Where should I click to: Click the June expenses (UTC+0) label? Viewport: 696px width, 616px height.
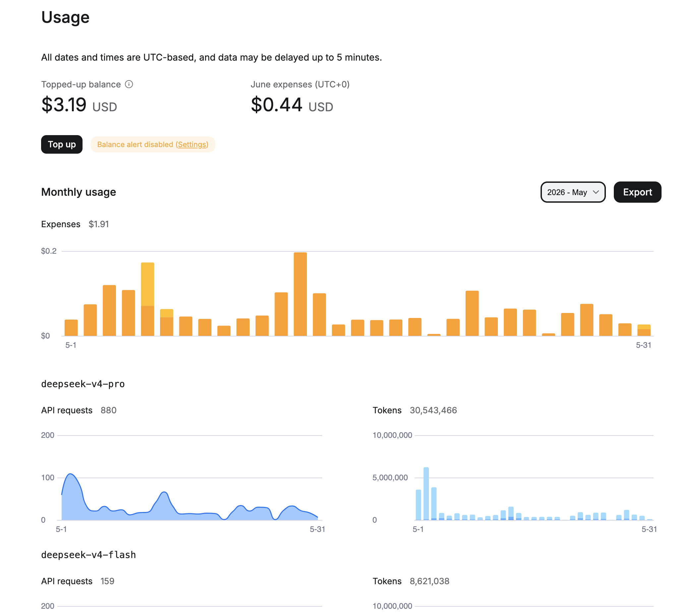pos(300,84)
